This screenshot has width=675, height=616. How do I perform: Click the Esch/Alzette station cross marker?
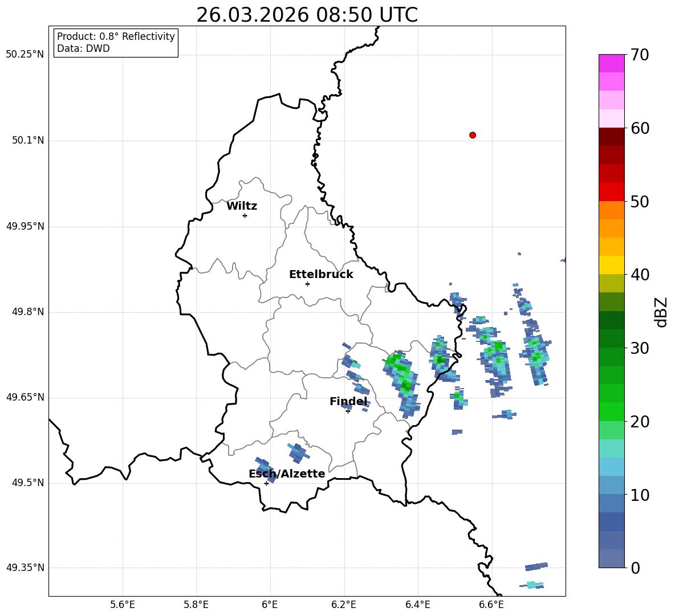[x=266, y=483]
